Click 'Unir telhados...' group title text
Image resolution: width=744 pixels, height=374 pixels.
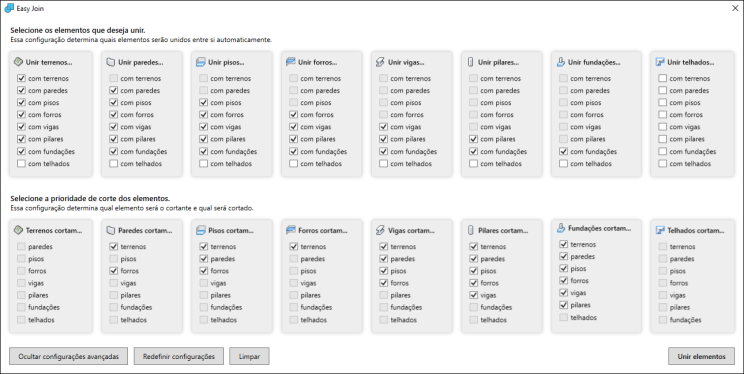(x=690, y=62)
